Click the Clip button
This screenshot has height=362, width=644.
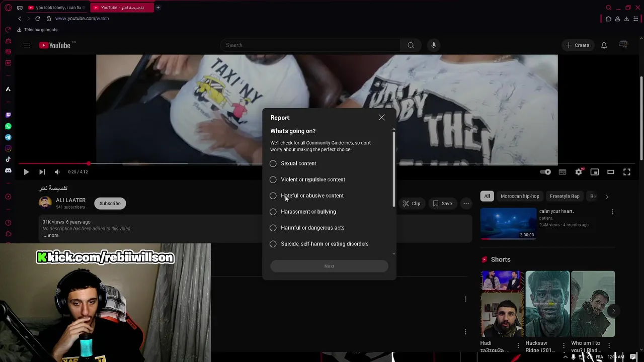tap(412, 204)
